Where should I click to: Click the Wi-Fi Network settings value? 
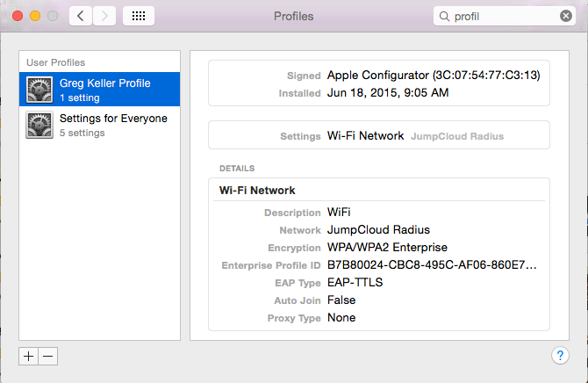[366, 135]
